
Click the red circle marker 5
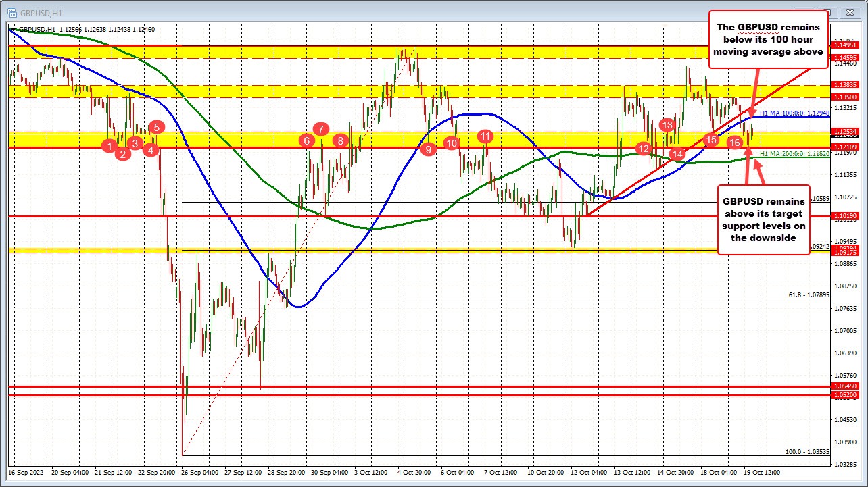[x=156, y=126]
